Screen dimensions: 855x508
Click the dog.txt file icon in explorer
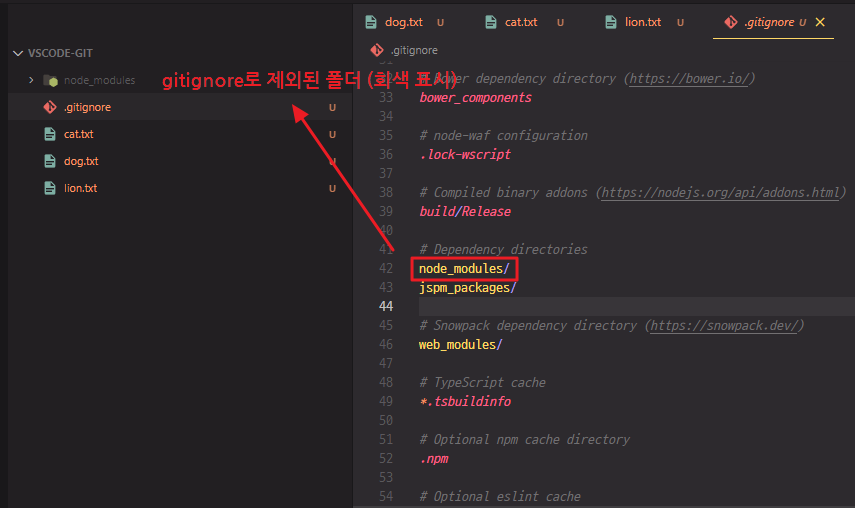tap(50, 161)
